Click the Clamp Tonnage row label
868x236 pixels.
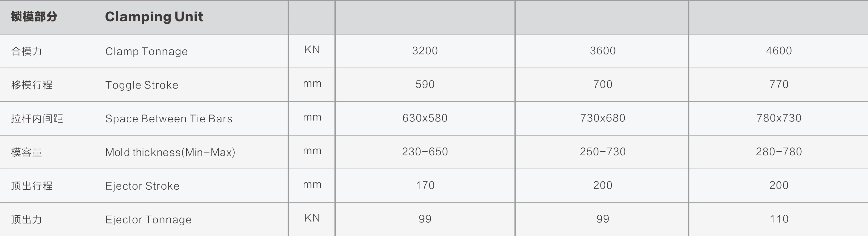[146, 51]
